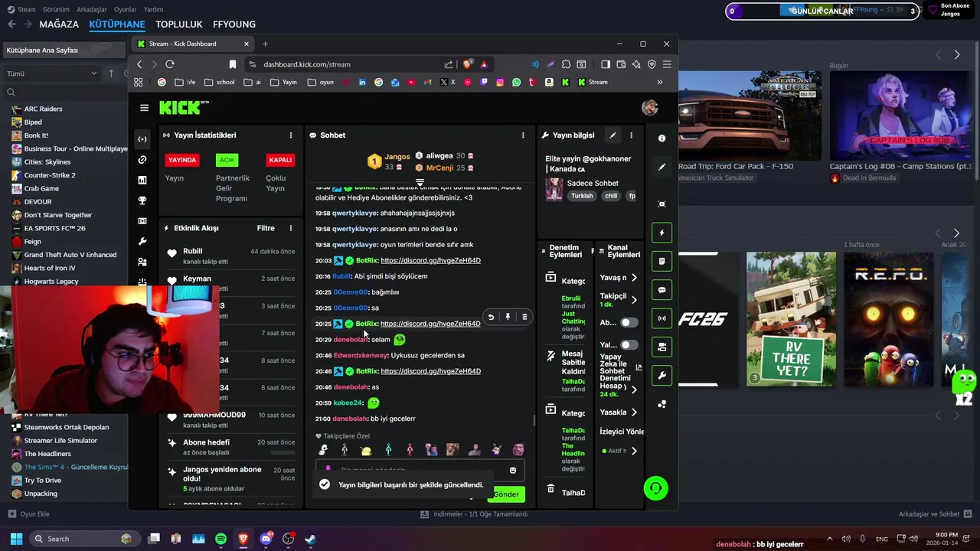Image resolution: width=980 pixels, height=551 pixels.
Task: Open KÜTÜPHANE tab in Steam
Action: tap(117, 24)
